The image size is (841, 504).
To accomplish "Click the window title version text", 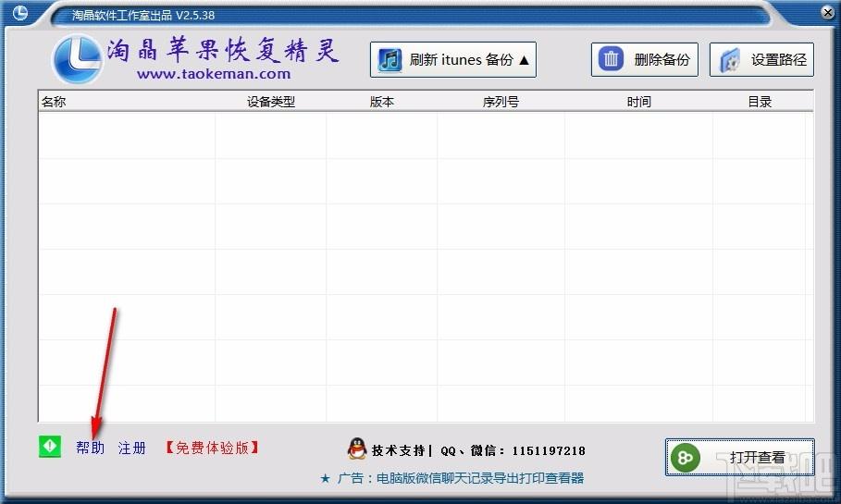I will (x=143, y=15).
